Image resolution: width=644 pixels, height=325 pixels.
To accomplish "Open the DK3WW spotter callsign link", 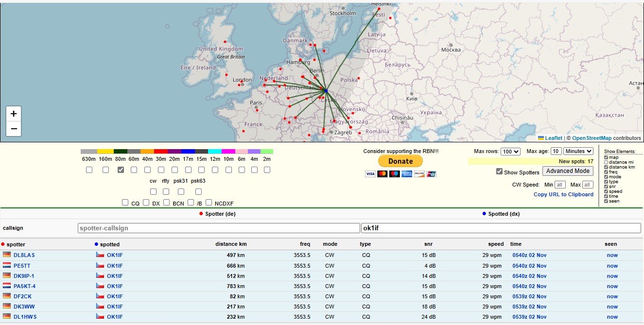I will tap(24, 307).
